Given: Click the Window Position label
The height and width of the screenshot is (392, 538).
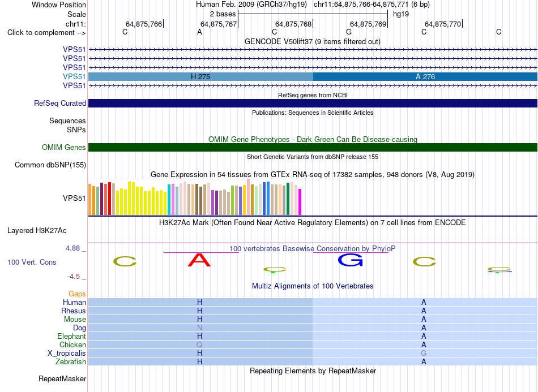Looking at the screenshot, I should pyautogui.click(x=59, y=5).
